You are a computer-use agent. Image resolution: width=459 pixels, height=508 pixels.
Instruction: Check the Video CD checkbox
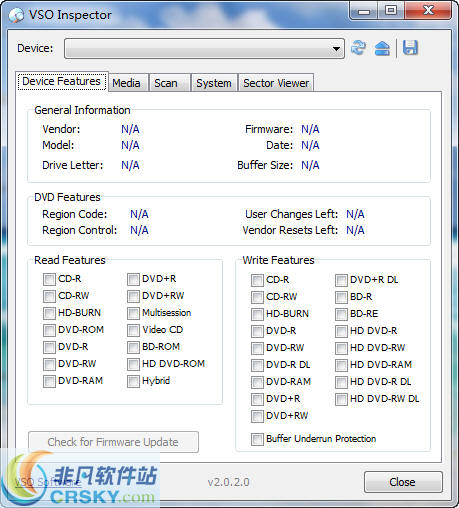[133, 330]
